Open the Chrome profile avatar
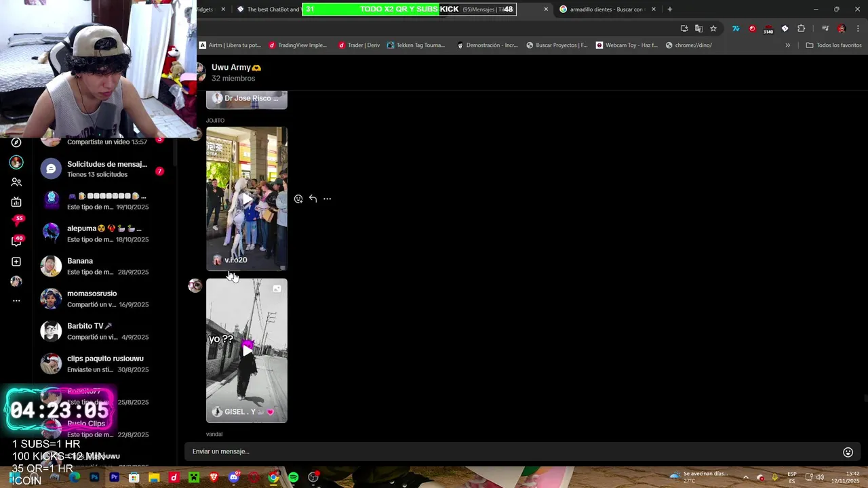The image size is (868, 488). click(x=842, y=28)
